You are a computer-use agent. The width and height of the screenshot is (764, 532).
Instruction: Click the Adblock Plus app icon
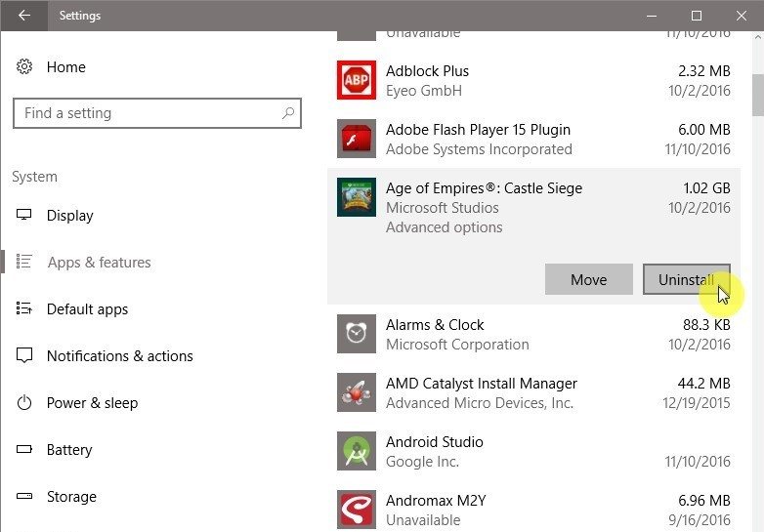pyautogui.click(x=357, y=80)
